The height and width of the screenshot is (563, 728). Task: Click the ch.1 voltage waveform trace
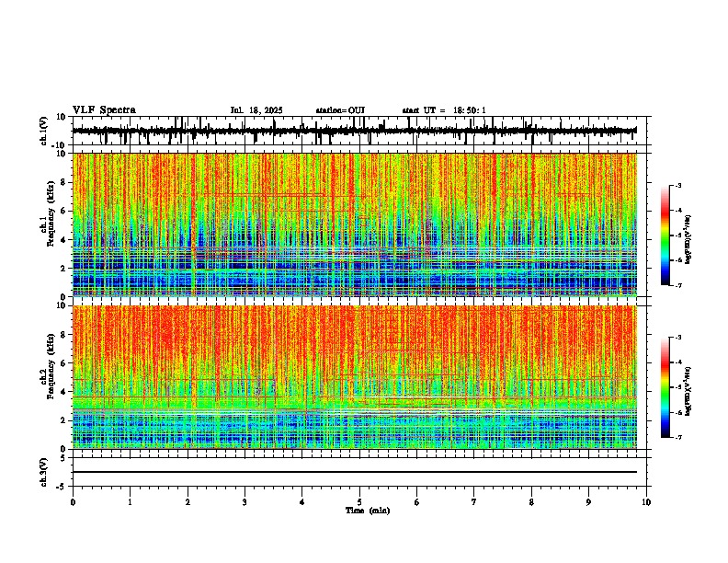354,131
